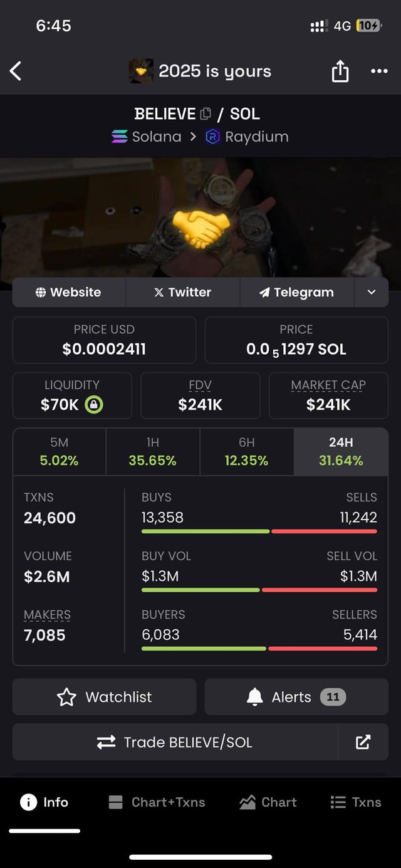The height and width of the screenshot is (868, 401).
Task: Open the Alerts bell button
Action: [x=296, y=697]
